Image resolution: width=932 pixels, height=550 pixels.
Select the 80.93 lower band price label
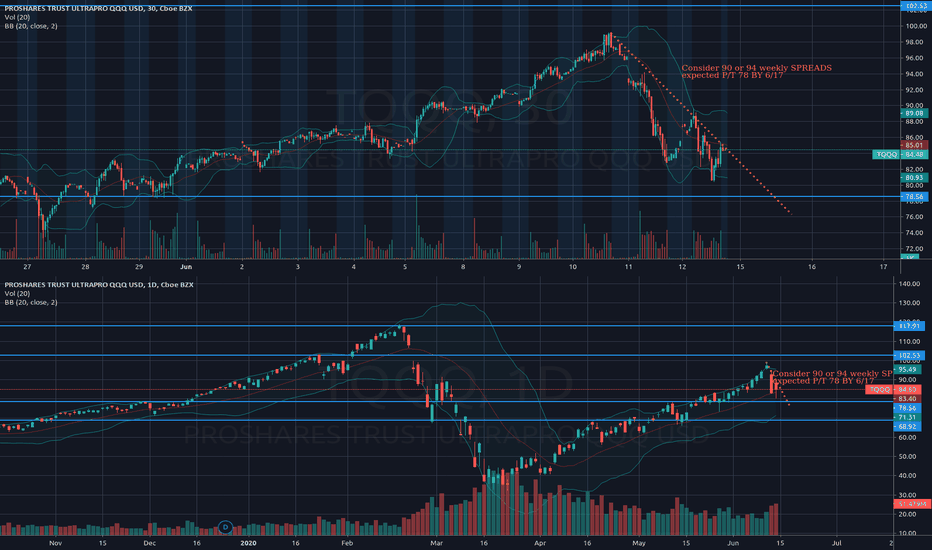tap(914, 178)
